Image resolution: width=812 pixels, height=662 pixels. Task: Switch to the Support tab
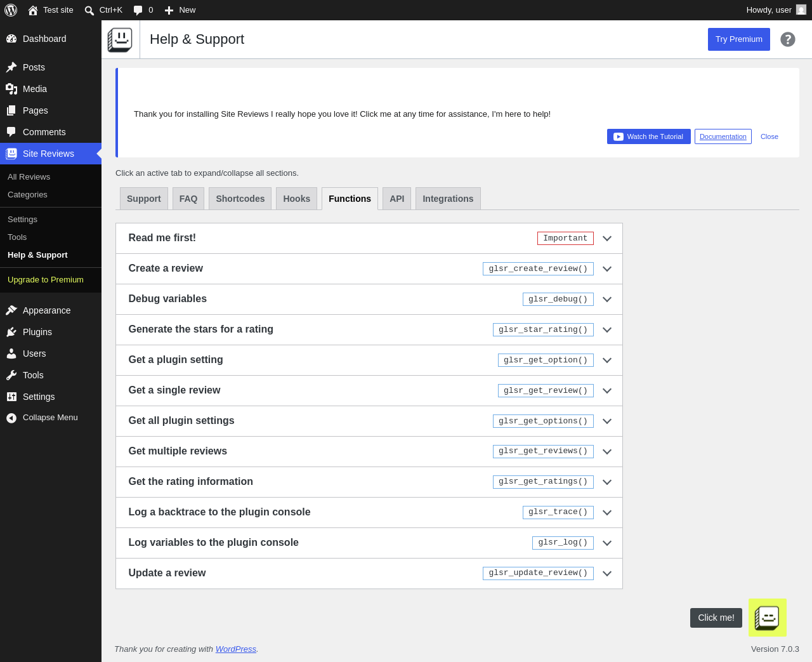pyautogui.click(x=144, y=199)
